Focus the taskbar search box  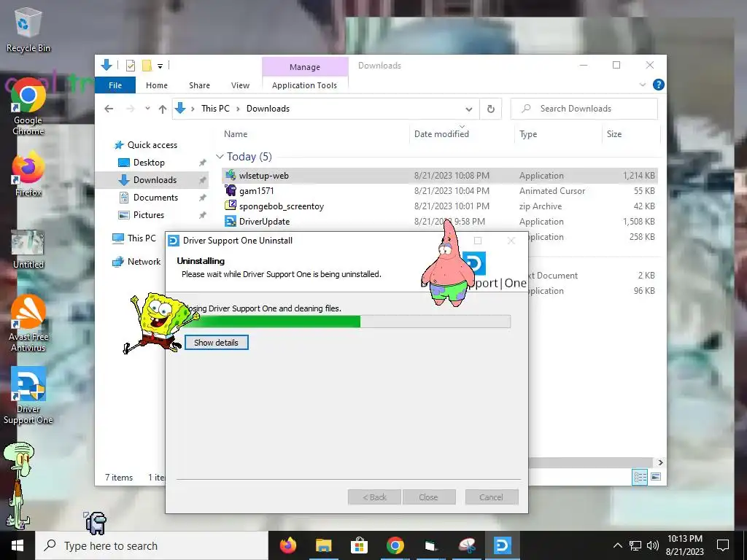pos(152,545)
